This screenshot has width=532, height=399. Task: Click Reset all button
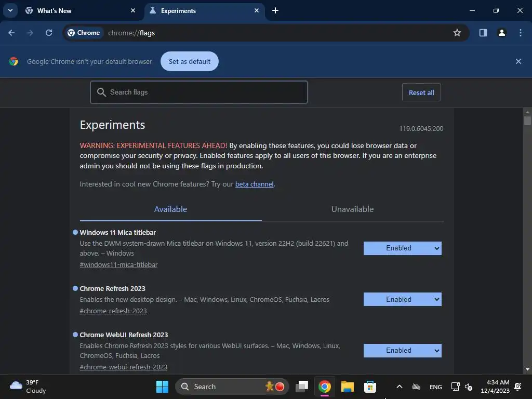[x=421, y=92]
